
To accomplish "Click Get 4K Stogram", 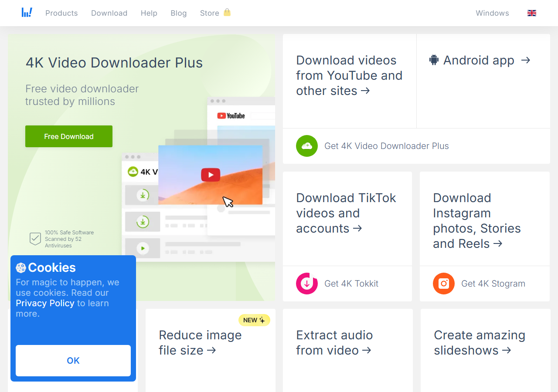I will [493, 284].
